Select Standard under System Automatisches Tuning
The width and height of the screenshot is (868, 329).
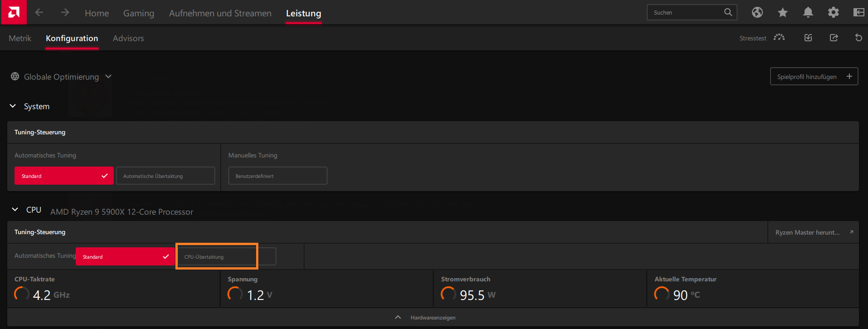point(64,176)
